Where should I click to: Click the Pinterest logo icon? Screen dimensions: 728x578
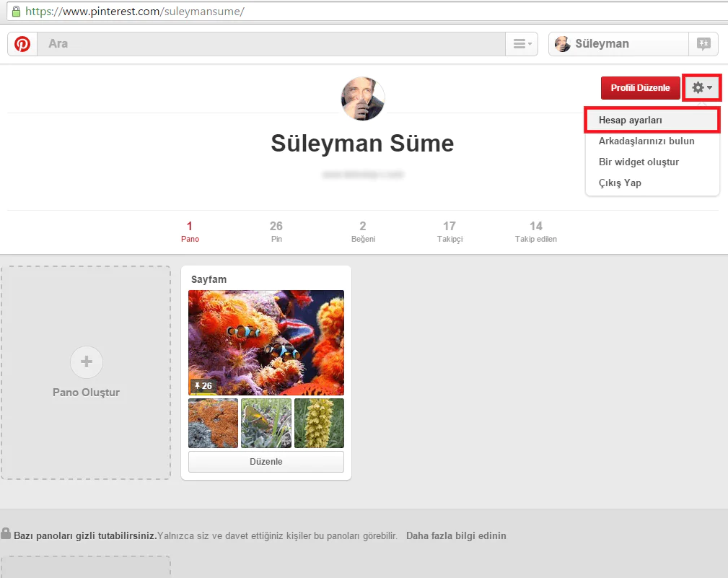[22, 44]
